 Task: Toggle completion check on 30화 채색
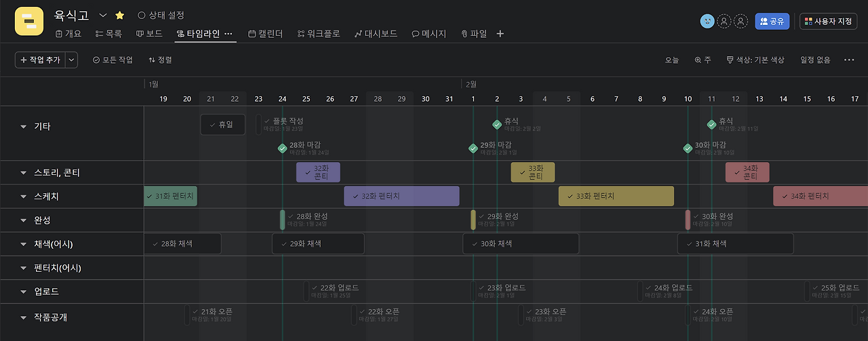point(474,243)
